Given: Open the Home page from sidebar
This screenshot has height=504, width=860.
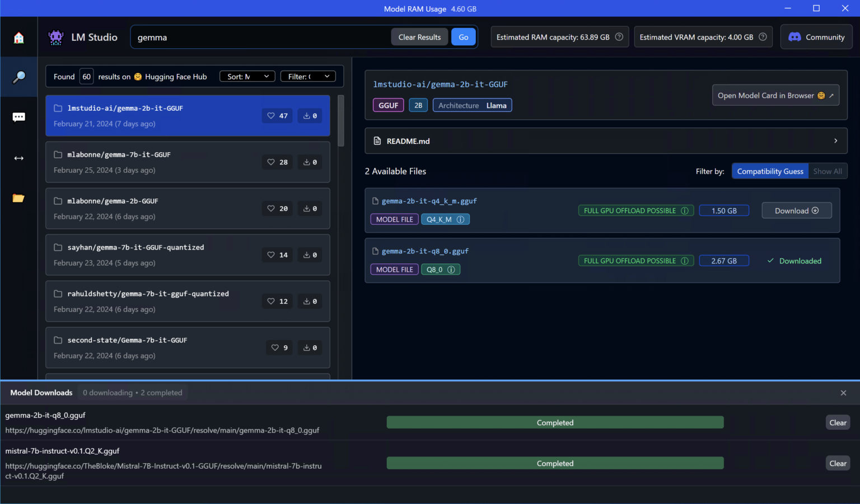Looking at the screenshot, I should pos(18,37).
